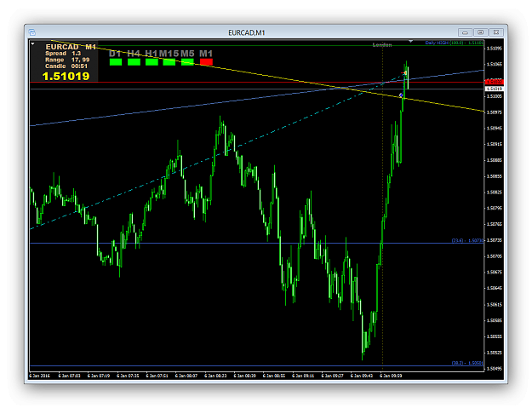
Task: Click the 1.50975 price scale label
Action: [x=494, y=112]
